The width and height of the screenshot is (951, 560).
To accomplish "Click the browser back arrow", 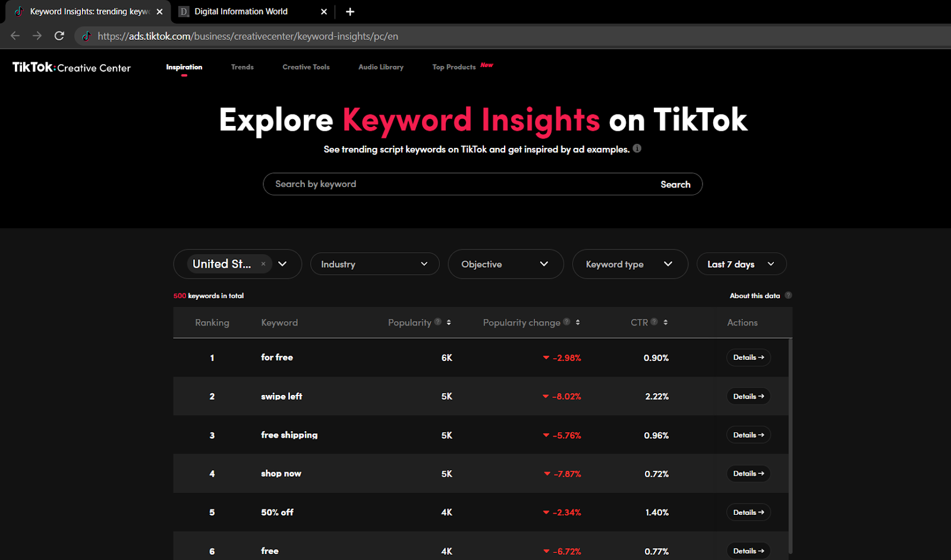I will tap(15, 36).
